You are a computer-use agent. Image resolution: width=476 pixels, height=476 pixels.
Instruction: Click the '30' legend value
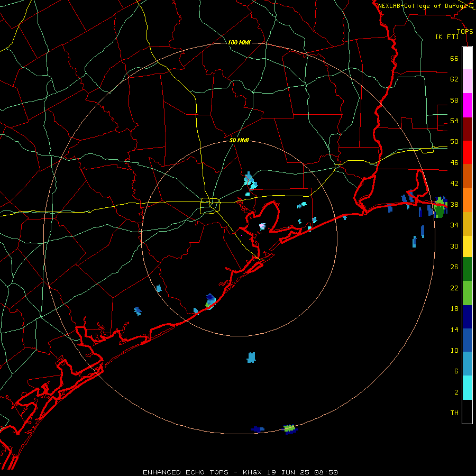[454, 246]
